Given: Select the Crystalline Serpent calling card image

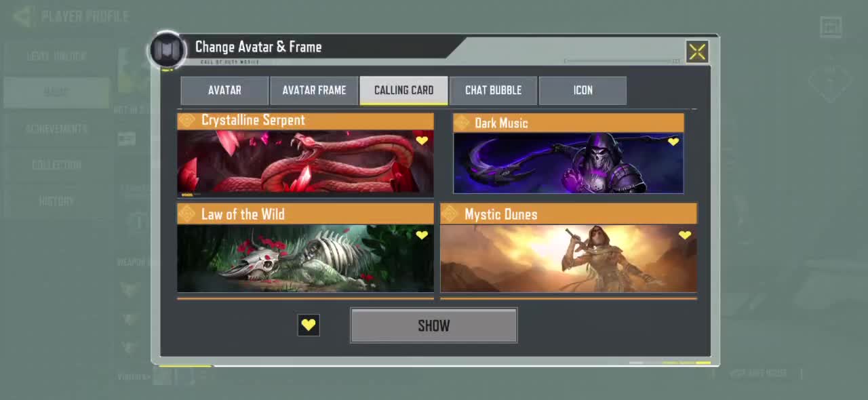Looking at the screenshot, I should [305, 161].
